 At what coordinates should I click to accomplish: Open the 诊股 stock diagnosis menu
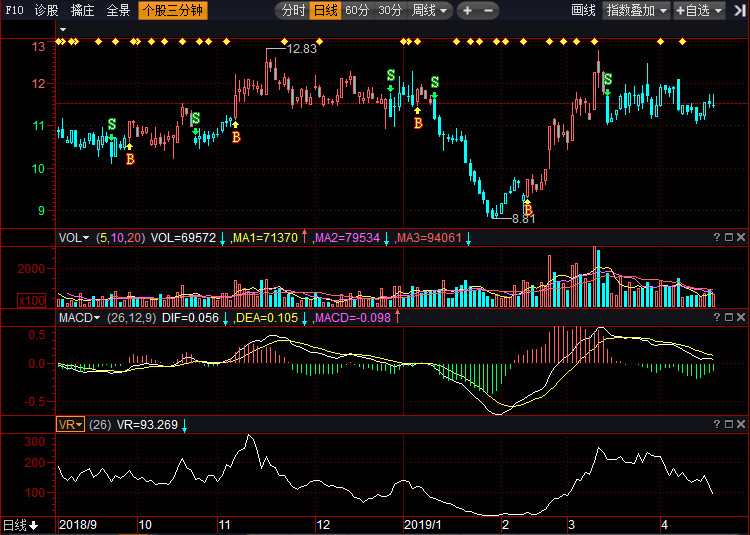46,11
